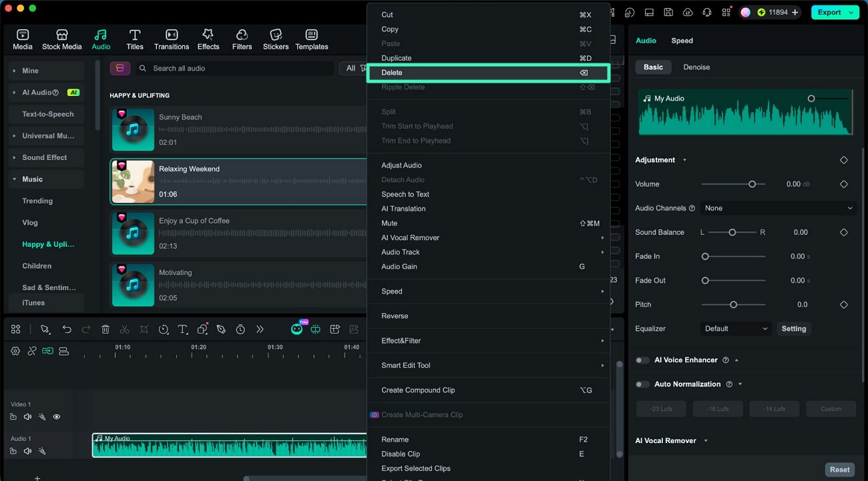Open support headset icon
The height and width of the screenshot is (481, 868).
click(707, 12)
